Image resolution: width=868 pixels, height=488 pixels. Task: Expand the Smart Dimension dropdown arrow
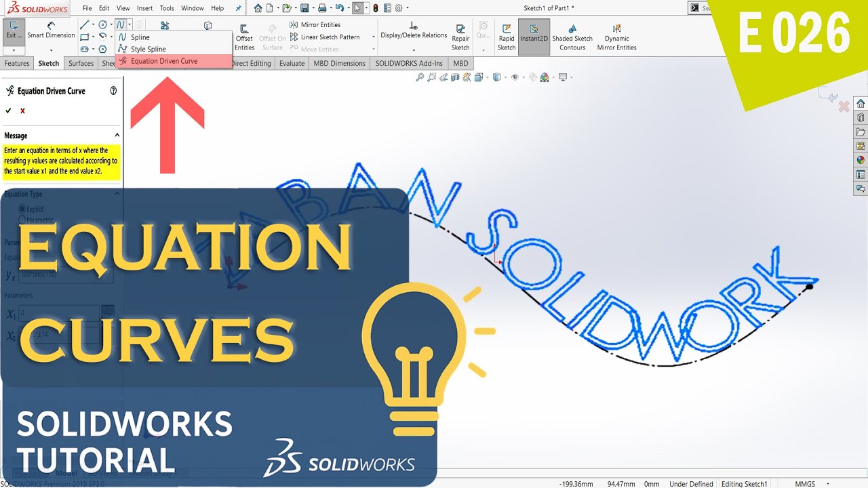pyautogui.click(x=51, y=50)
